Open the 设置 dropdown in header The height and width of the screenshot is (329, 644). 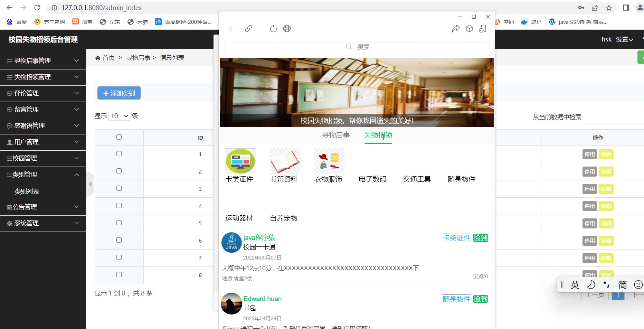(x=624, y=39)
